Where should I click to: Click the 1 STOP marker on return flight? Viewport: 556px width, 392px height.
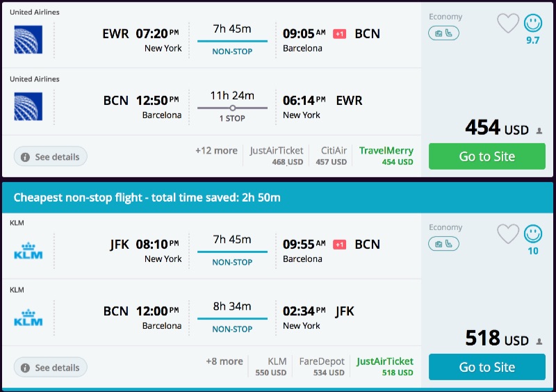coord(232,108)
